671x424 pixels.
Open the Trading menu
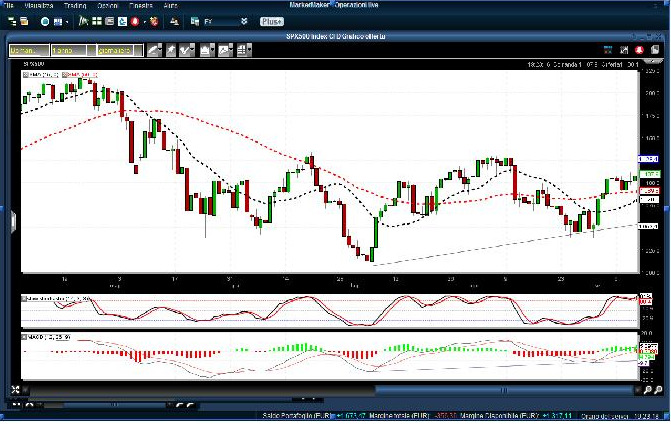tap(74, 6)
